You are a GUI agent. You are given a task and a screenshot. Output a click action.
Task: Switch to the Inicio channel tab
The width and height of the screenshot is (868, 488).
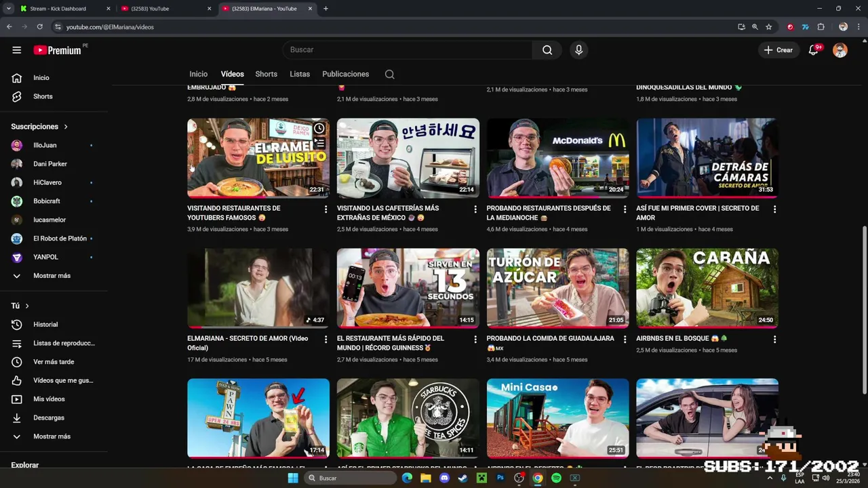pyautogui.click(x=198, y=75)
